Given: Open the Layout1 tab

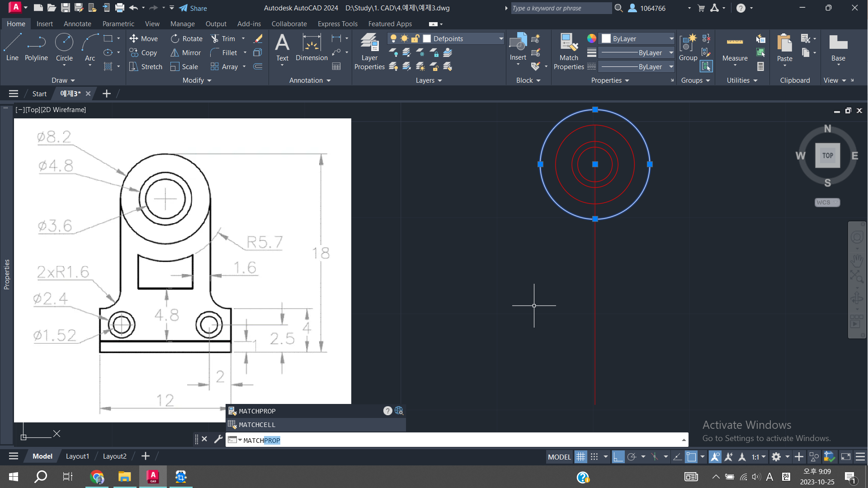Looking at the screenshot, I should click(77, 456).
